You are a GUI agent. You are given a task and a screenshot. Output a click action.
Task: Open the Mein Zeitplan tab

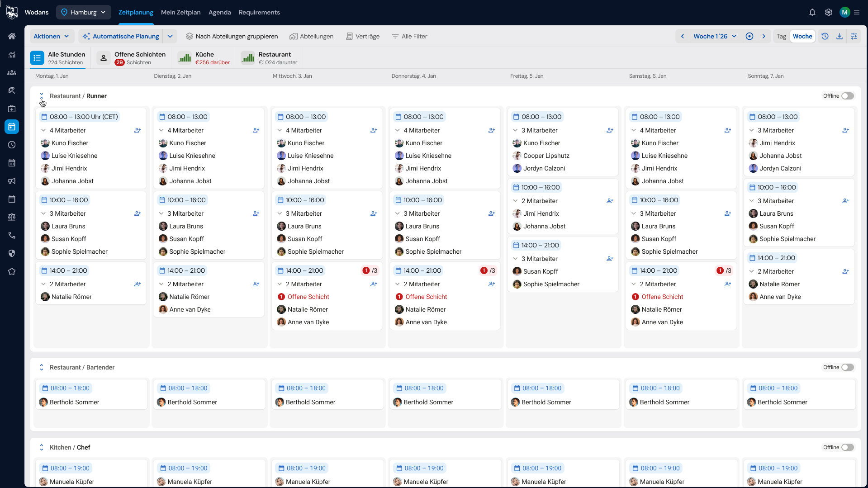[180, 12]
